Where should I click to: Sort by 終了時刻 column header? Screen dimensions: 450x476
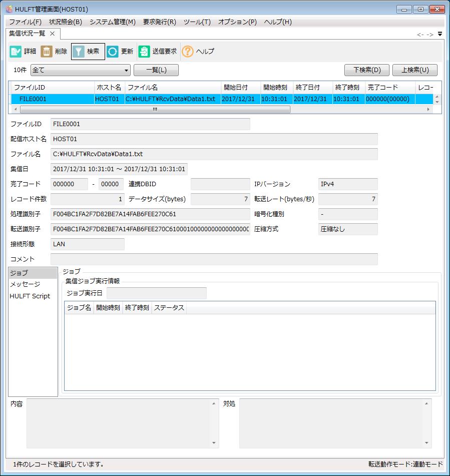coord(349,88)
